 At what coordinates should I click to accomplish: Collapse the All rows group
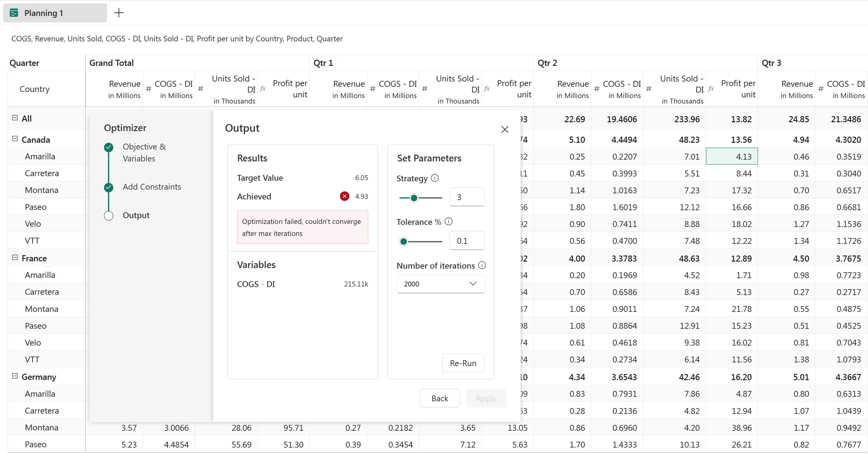tap(15, 118)
